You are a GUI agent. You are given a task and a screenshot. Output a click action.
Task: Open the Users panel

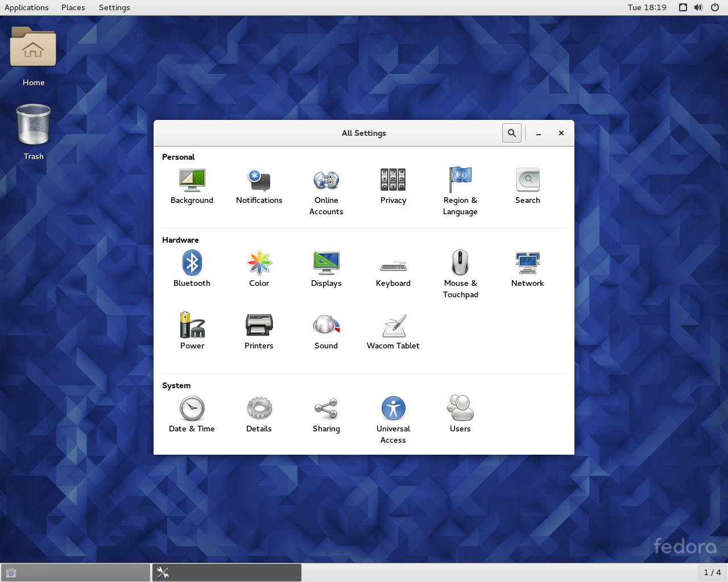tap(461, 414)
